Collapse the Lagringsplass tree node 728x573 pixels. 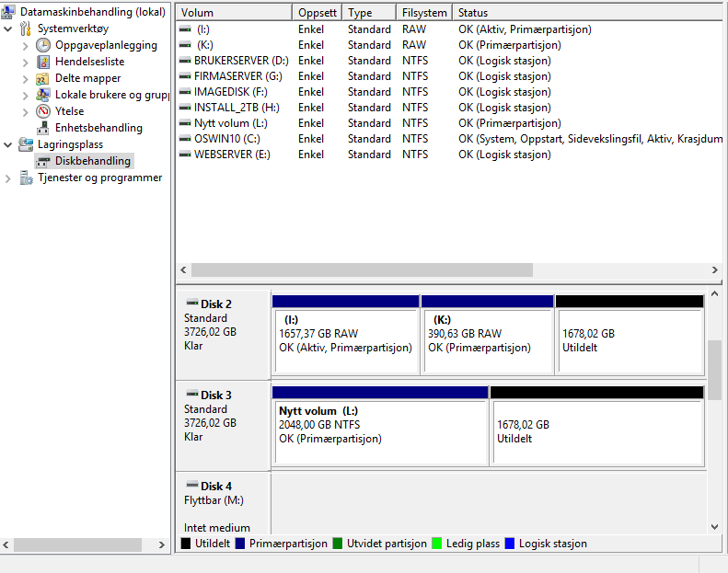point(8,144)
